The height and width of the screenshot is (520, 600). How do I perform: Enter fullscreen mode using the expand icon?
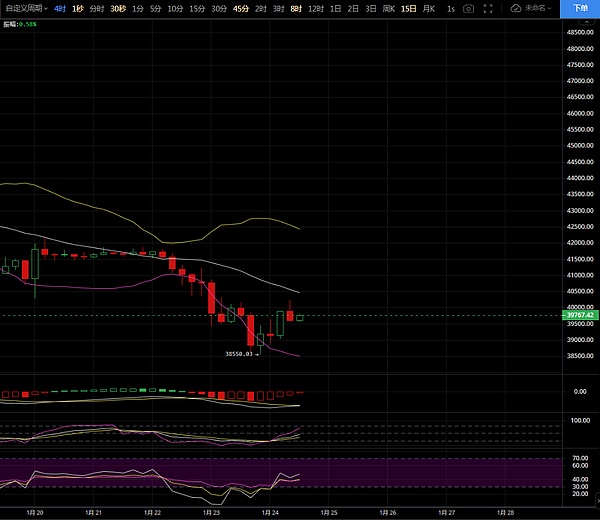pyautogui.click(x=489, y=8)
